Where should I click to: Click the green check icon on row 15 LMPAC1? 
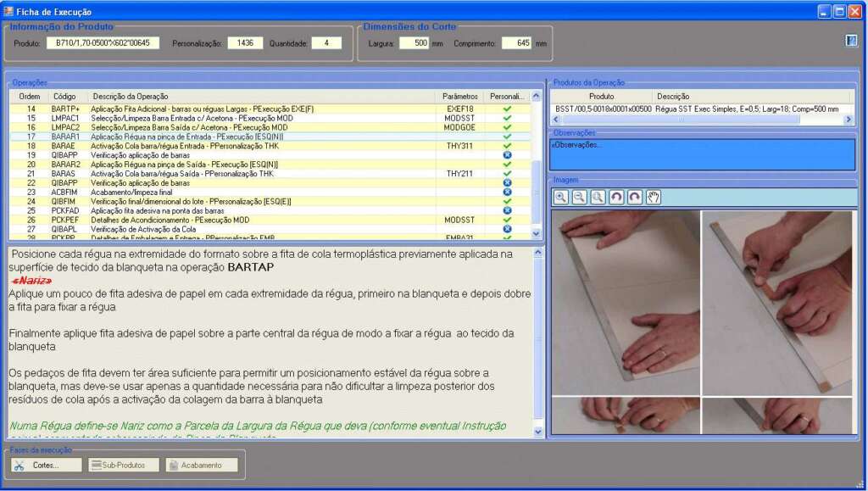507,119
